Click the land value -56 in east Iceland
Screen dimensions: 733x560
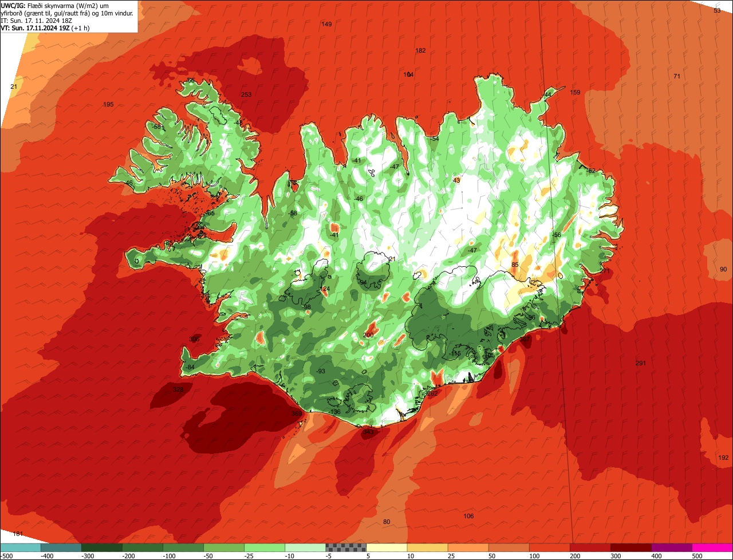[556, 235]
